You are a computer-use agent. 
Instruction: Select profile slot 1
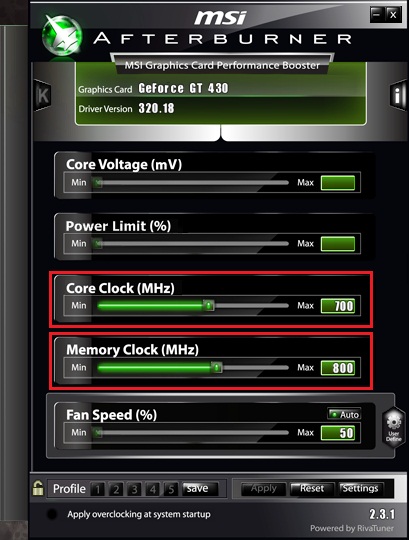98,489
